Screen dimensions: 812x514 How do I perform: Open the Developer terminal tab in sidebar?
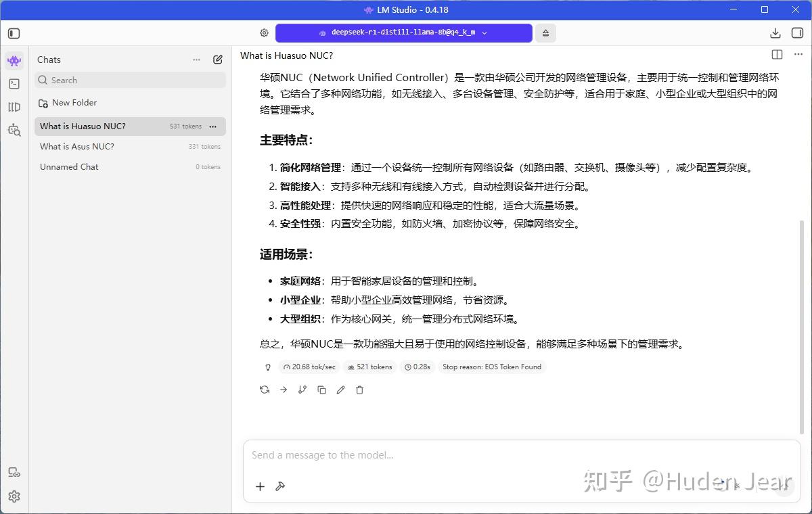(x=14, y=84)
